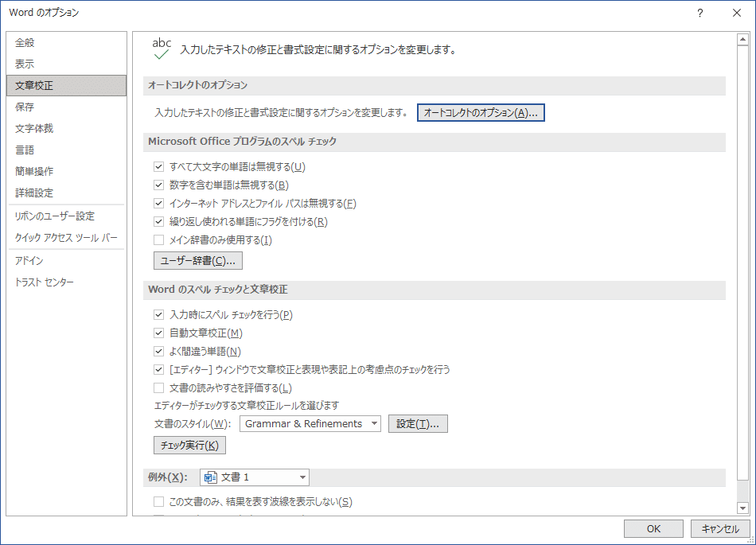The width and height of the screenshot is (756, 545).
Task: Click 'Microsoft Office プログラムのスペル チェック' heading
Action: click(242, 142)
